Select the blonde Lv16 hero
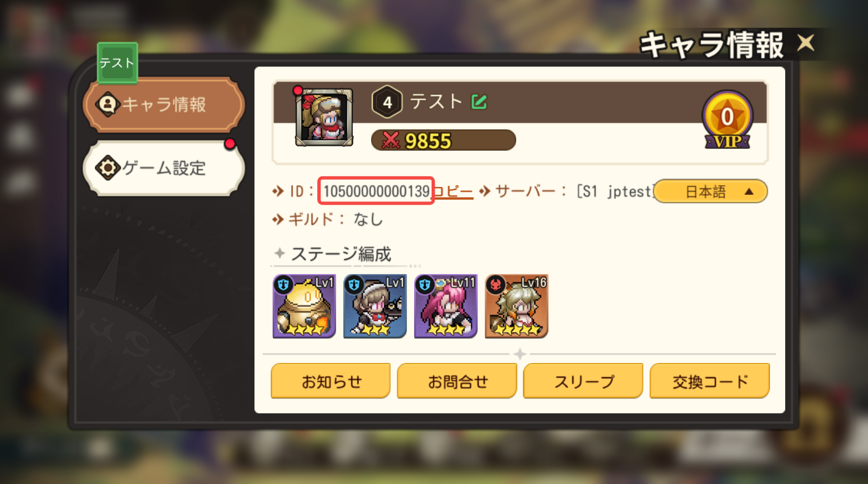The image size is (868, 484). 516,306
